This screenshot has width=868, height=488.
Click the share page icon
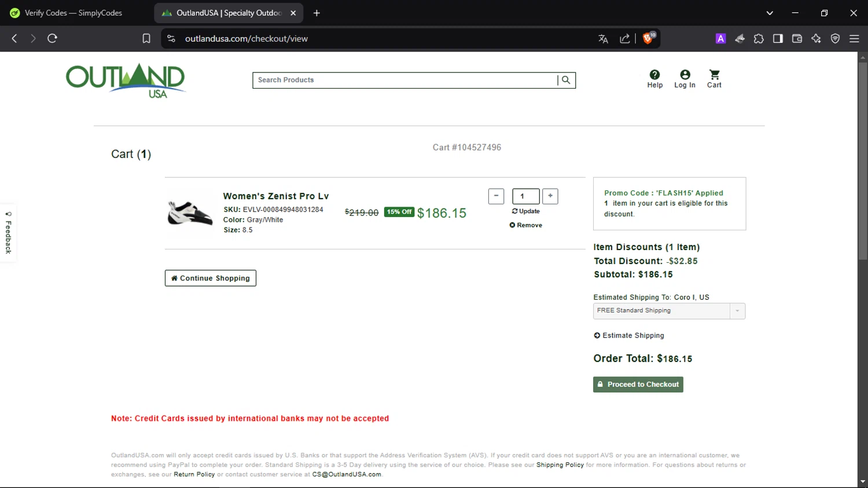625,39
